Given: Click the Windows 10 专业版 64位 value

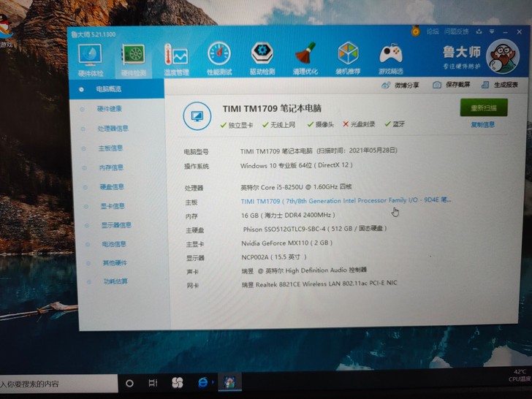Looking at the screenshot, I should coord(296,166).
